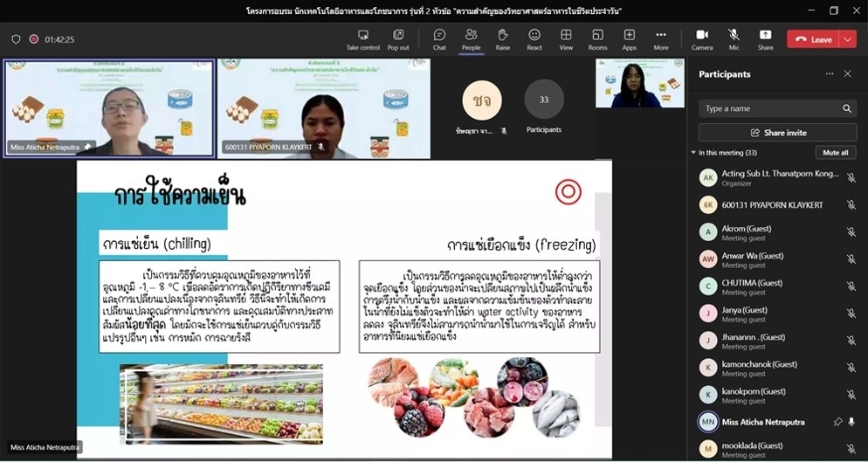Click the AK avatar of the Organizer
The height and width of the screenshot is (462, 868).
tap(708, 178)
